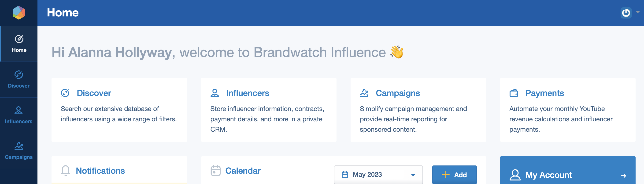The image size is (644, 184).
Task: Open Influencers from the sidebar
Action: (x=19, y=115)
